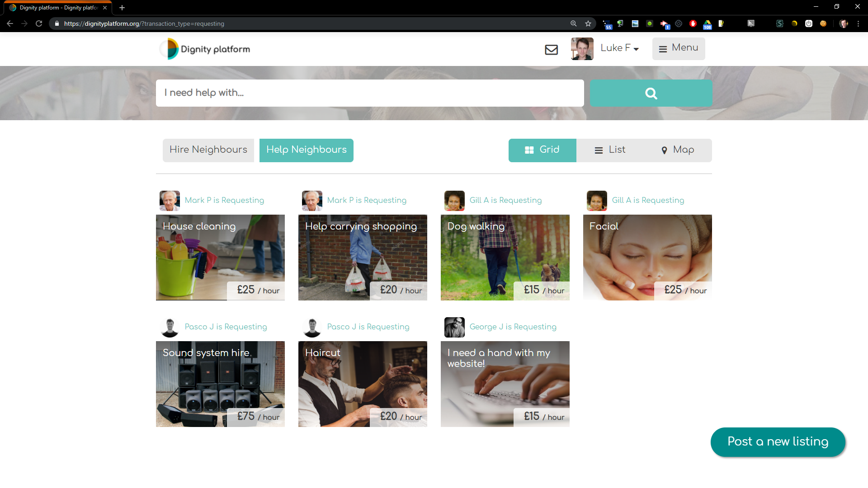Image resolution: width=868 pixels, height=488 pixels.
Task: Switch to Map view
Action: [x=678, y=150]
